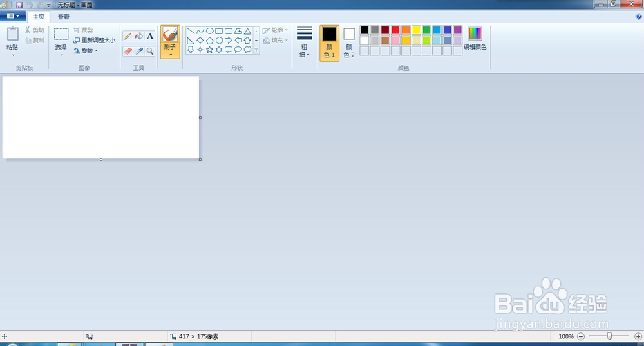
Task: Choose the straight Line shape
Action: (x=191, y=31)
